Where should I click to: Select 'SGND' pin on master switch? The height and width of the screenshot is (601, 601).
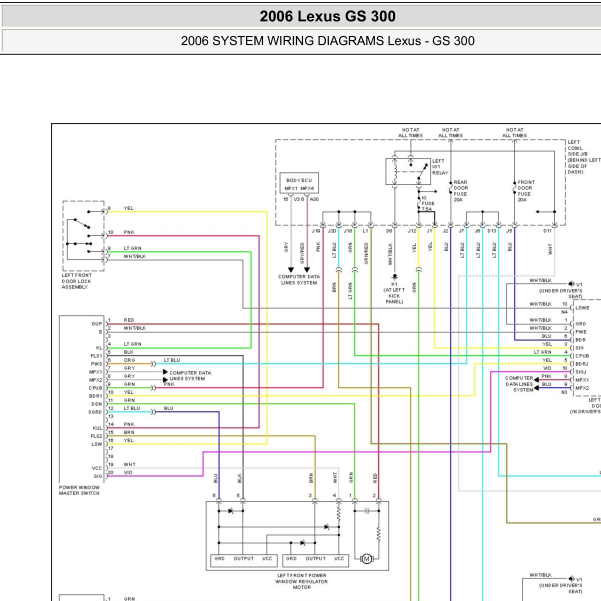click(95, 412)
